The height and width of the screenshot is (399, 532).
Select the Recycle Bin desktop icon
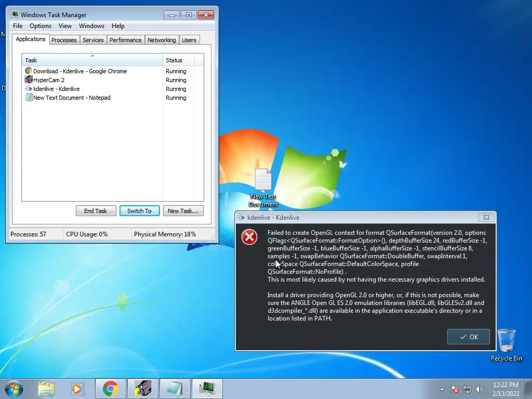click(506, 345)
